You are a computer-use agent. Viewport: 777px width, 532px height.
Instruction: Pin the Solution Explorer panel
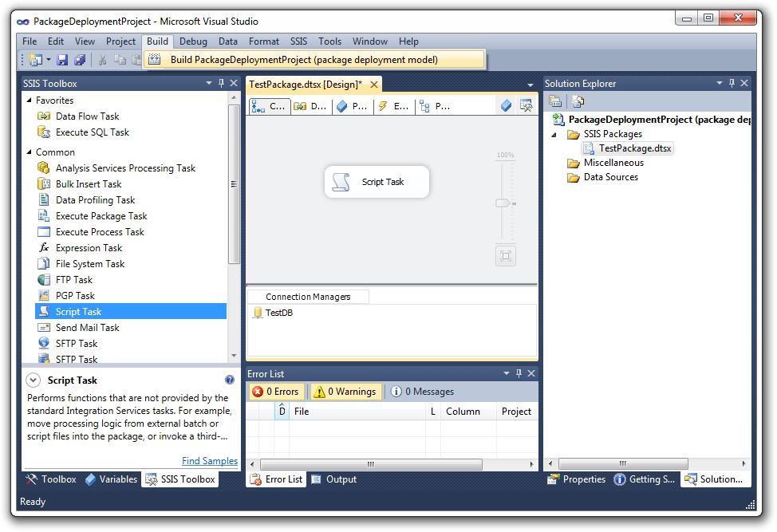pos(732,83)
